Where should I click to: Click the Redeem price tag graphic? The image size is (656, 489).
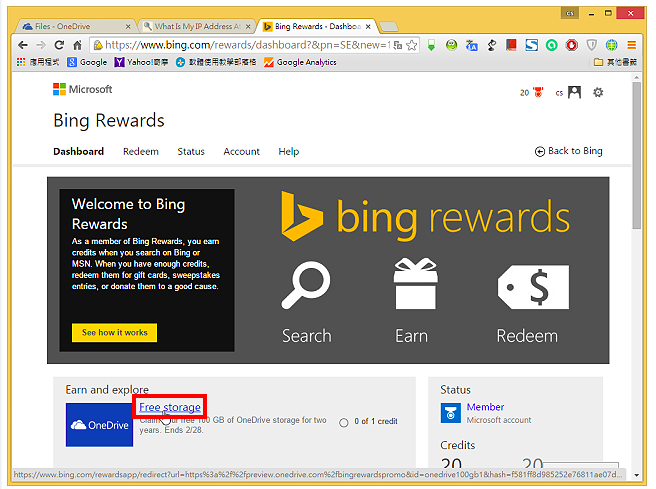point(533,287)
